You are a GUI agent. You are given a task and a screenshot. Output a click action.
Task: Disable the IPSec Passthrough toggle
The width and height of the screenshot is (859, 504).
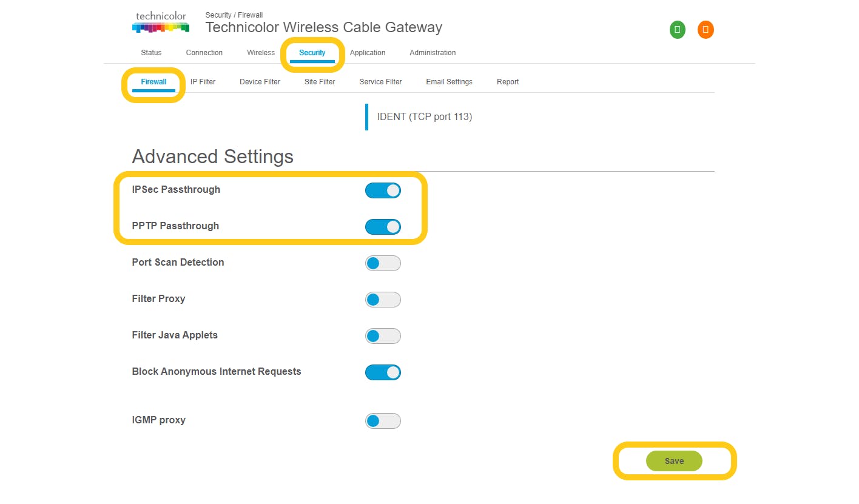click(x=383, y=190)
